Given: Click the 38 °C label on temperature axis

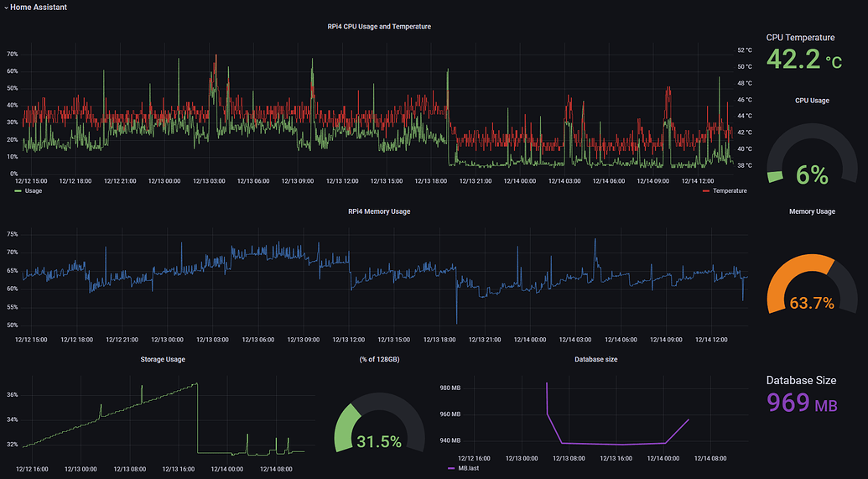Looking at the screenshot, I should pos(745,165).
